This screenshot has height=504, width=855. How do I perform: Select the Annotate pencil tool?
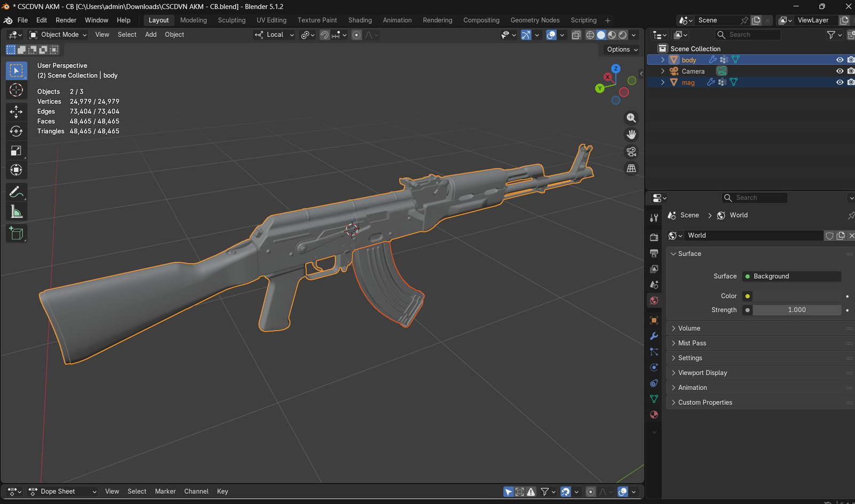pyautogui.click(x=16, y=192)
